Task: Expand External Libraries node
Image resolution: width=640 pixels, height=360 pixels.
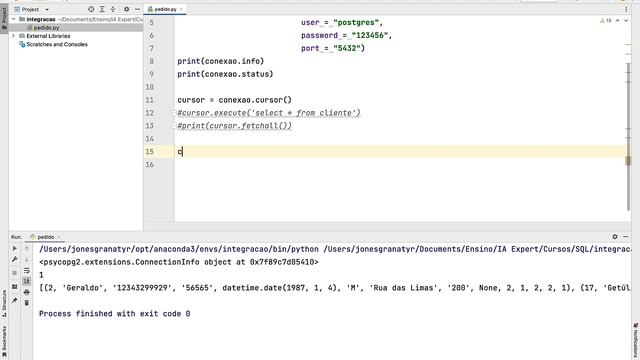Action: tap(13, 36)
